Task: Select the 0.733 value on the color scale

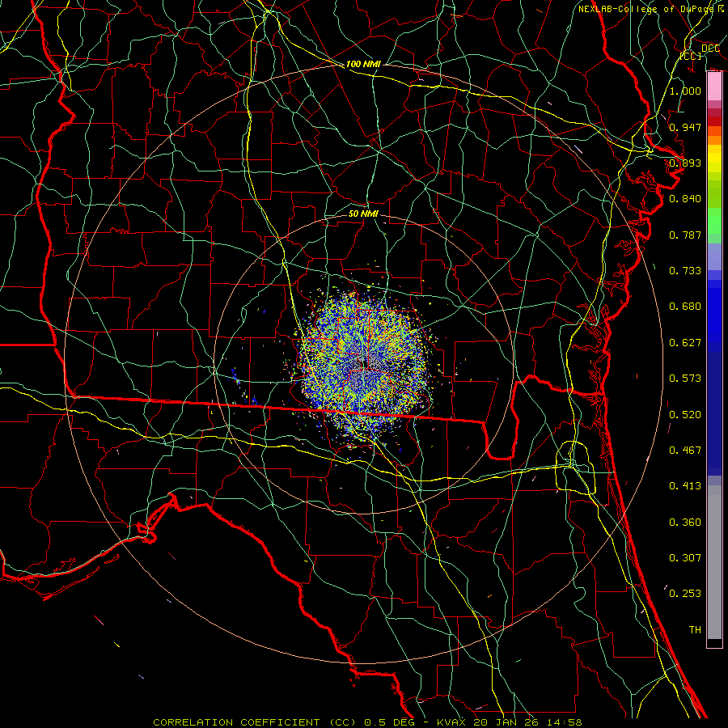Action: pos(685,270)
